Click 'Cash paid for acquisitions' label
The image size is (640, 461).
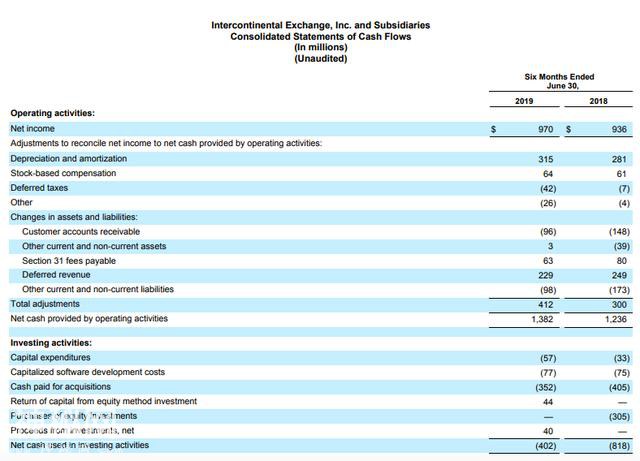coord(60,387)
